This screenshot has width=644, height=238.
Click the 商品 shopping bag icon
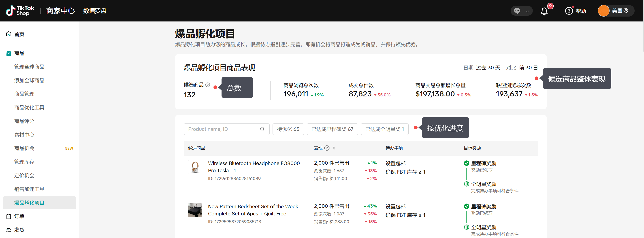tap(9, 53)
